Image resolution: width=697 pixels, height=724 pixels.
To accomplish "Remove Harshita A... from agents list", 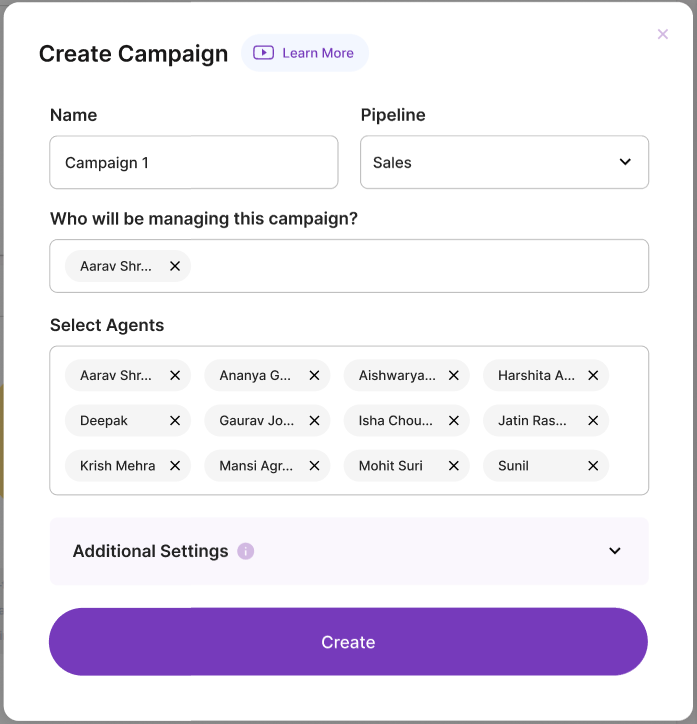I will (593, 376).
